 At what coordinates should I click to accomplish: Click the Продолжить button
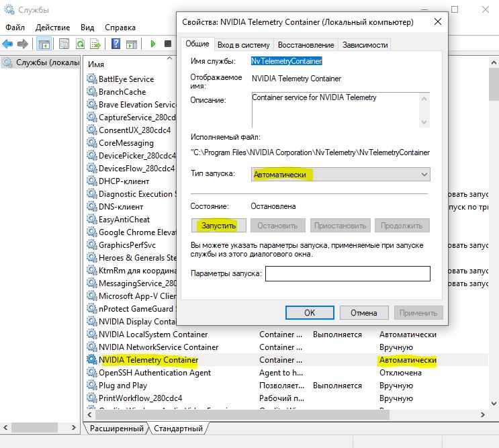click(x=402, y=225)
